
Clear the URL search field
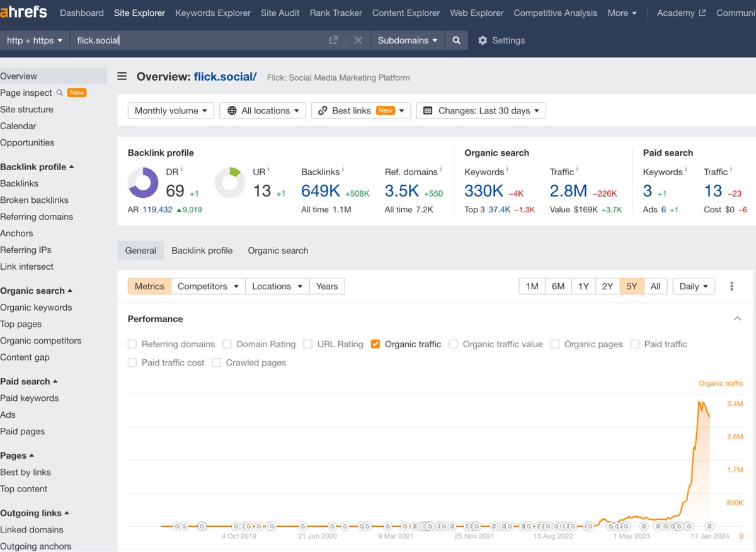pyautogui.click(x=358, y=40)
